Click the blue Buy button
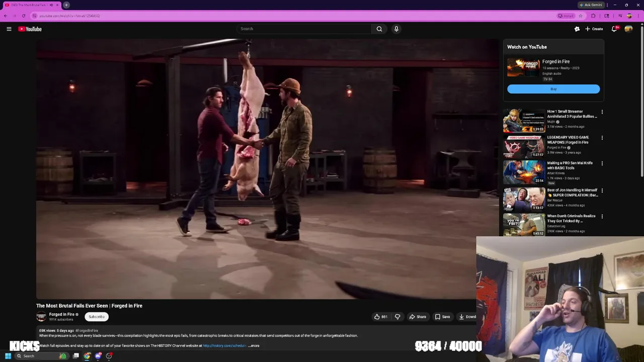This screenshot has height=362, width=644. 553,89
